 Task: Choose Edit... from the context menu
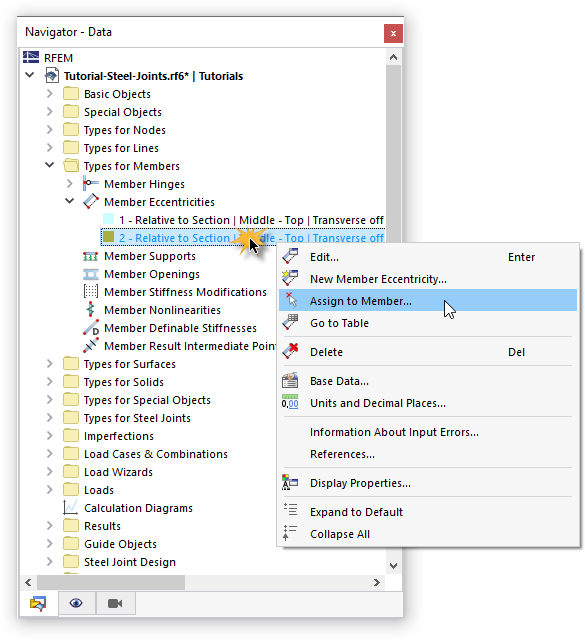click(427, 257)
